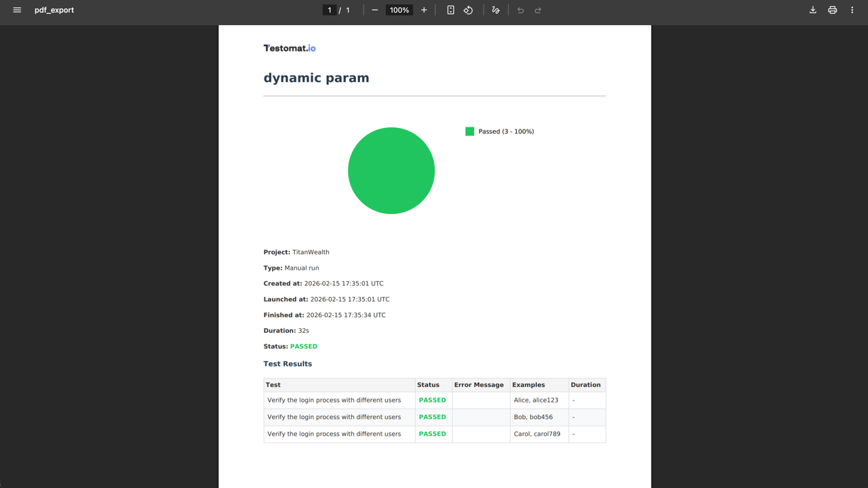Click PASSED status in the first table row
The width and height of the screenshot is (868, 488).
point(432,400)
